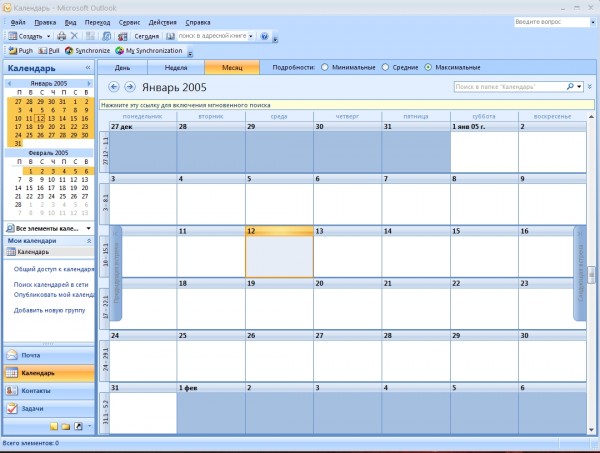Image resolution: width=600 pixels, height=453 pixels.
Task: Click in Поиск в папке Календарь field
Action: point(510,87)
